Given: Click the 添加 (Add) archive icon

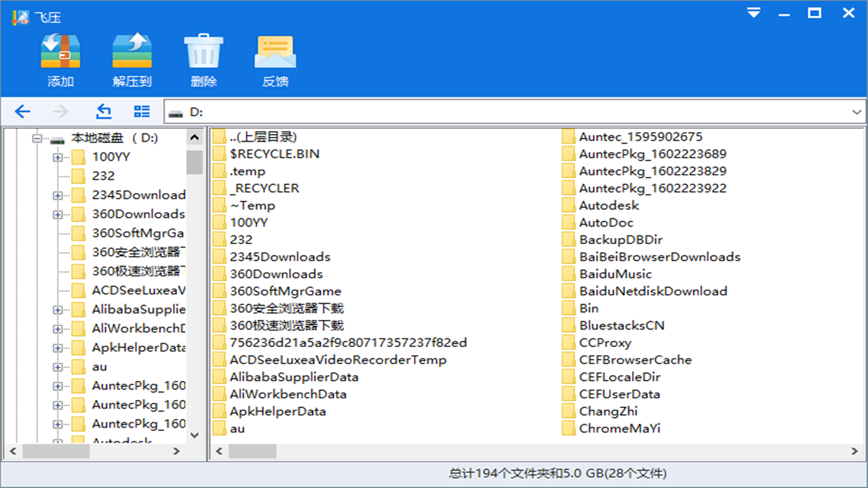Looking at the screenshot, I should pyautogui.click(x=60, y=49).
